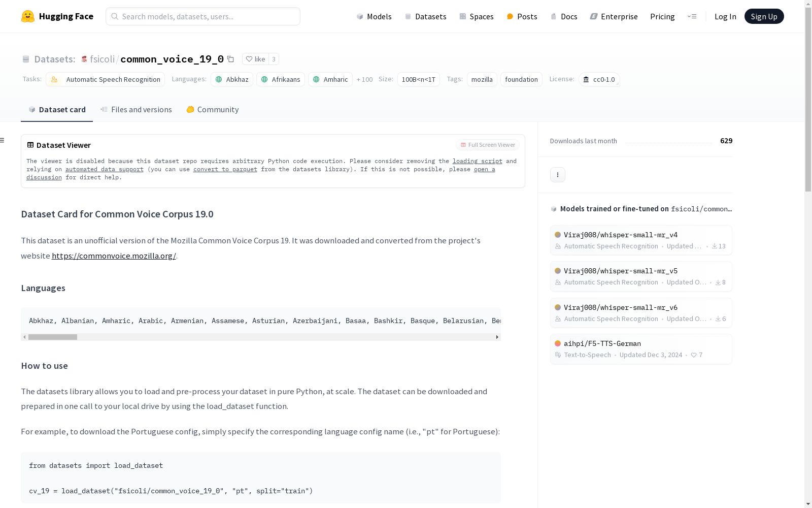Viewport: 812px width, 508px height.
Task: Open Full Screen Viewer
Action: click(488, 145)
